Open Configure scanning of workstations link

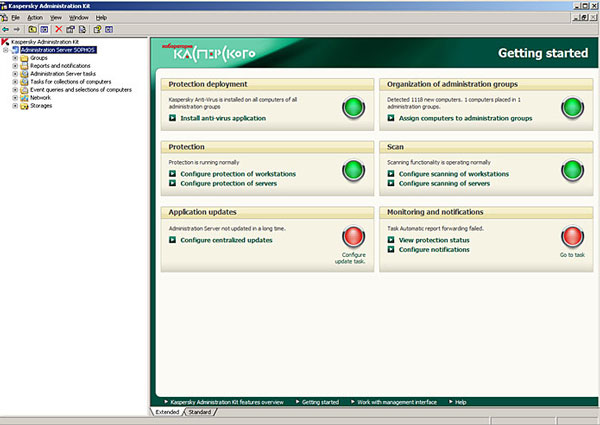click(454, 174)
